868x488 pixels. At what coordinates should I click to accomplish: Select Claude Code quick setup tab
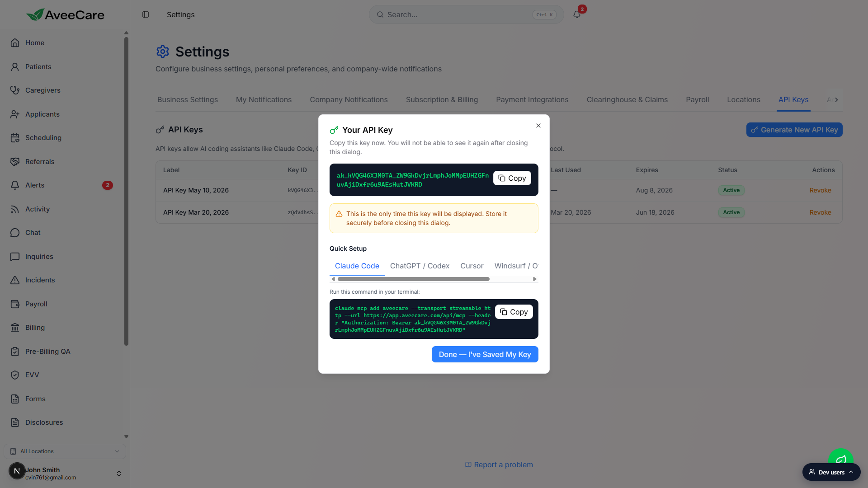357,266
